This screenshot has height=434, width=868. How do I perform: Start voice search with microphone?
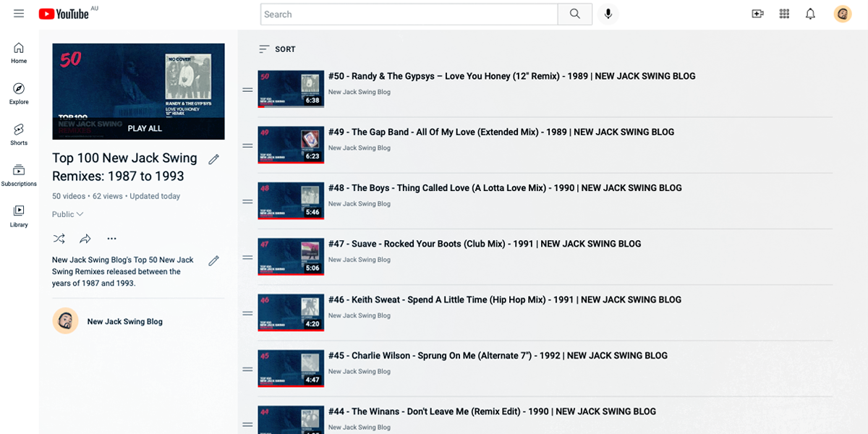(x=608, y=14)
